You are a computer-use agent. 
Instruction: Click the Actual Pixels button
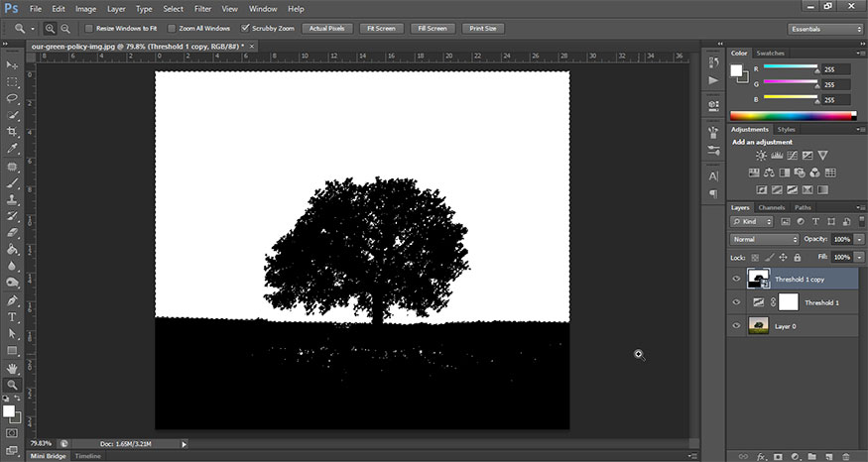pos(326,29)
